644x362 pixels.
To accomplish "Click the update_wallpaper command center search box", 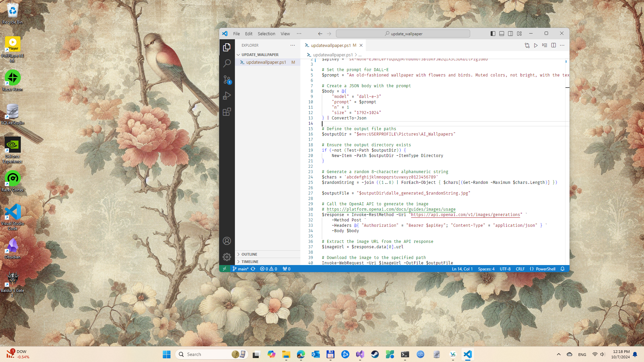I will click(x=403, y=34).
